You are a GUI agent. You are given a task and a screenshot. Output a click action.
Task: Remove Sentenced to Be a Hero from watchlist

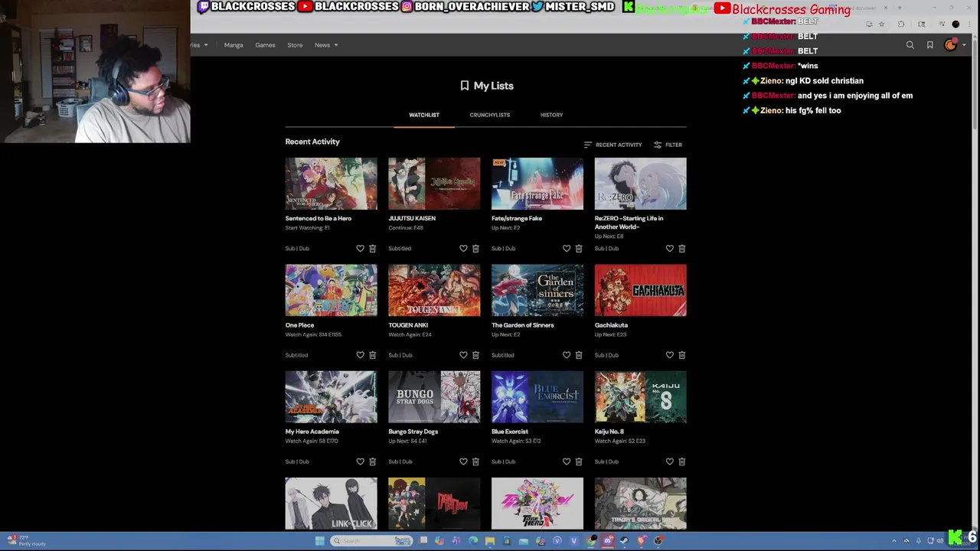[373, 249]
